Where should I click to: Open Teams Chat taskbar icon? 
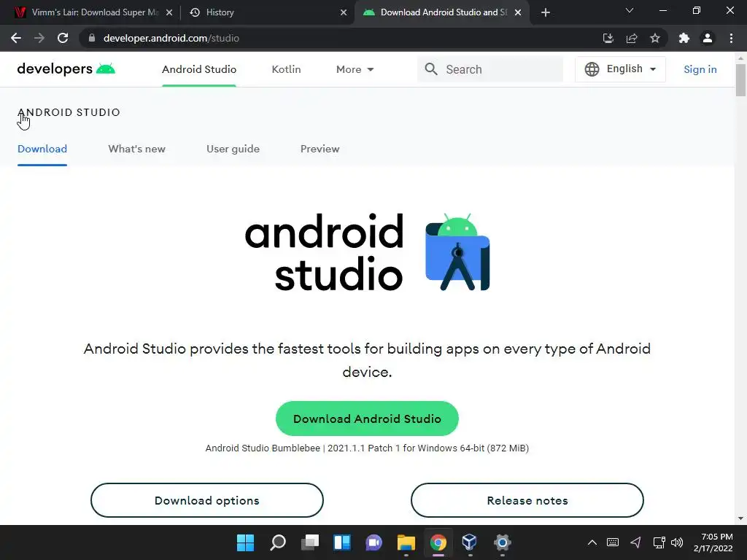[x=374, y=542]
